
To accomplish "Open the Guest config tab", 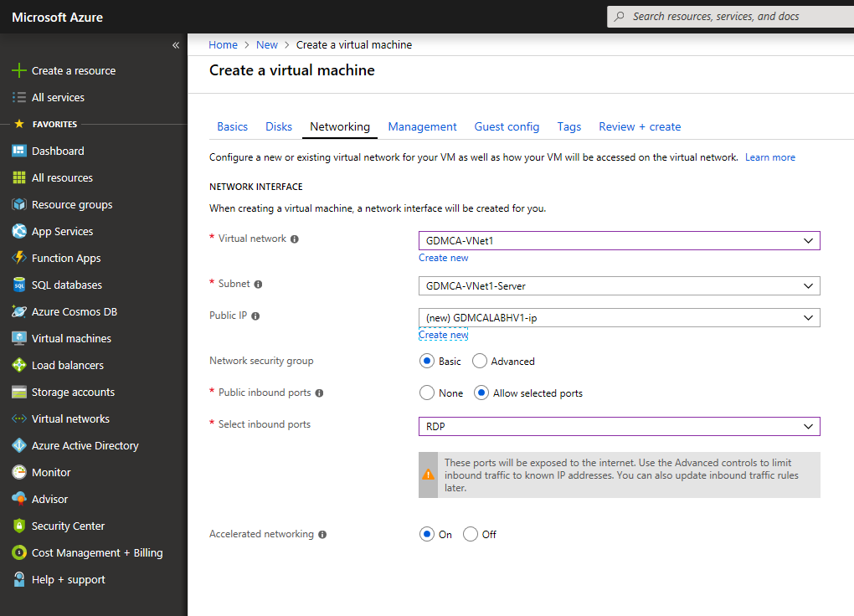I will point(507,126).
